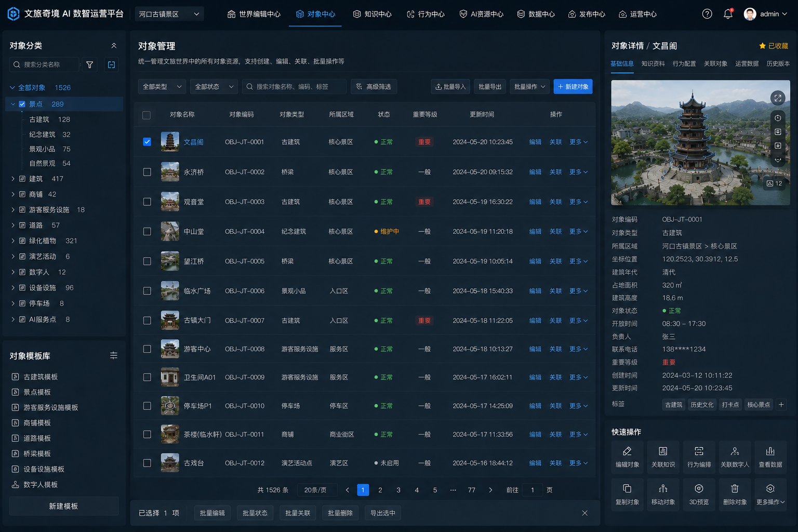
Task: Select the 古建筑 128 subcategory
Action: [x=49, y=119]
